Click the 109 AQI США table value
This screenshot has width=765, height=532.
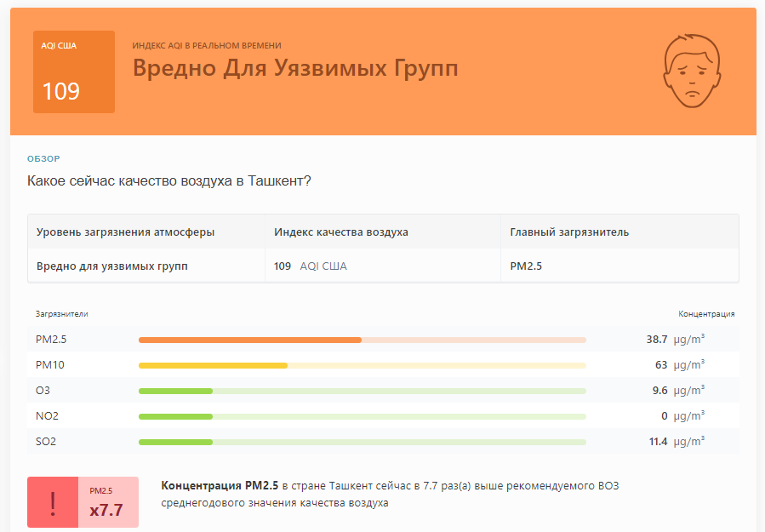coord(311,266)
